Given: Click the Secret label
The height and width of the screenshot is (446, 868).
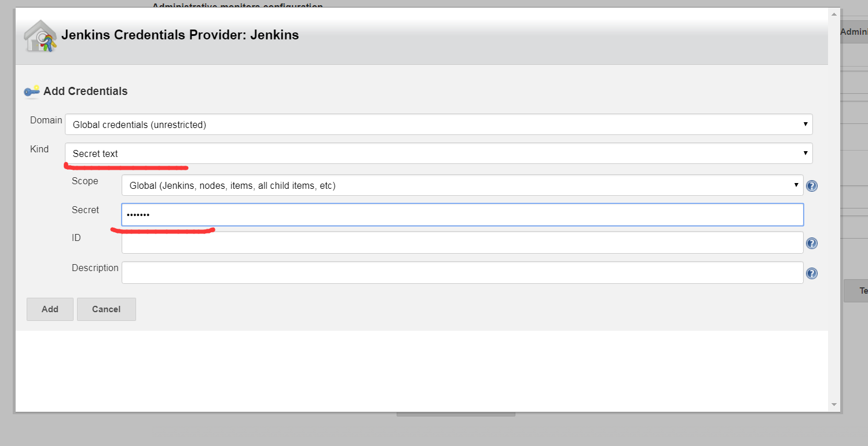Looking at the screenshot, I should (x=86, y=210).
